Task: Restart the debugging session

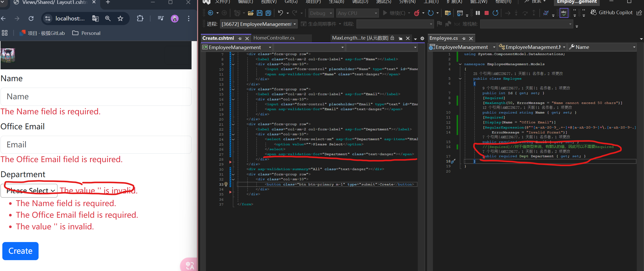Action: pos(495,13)
